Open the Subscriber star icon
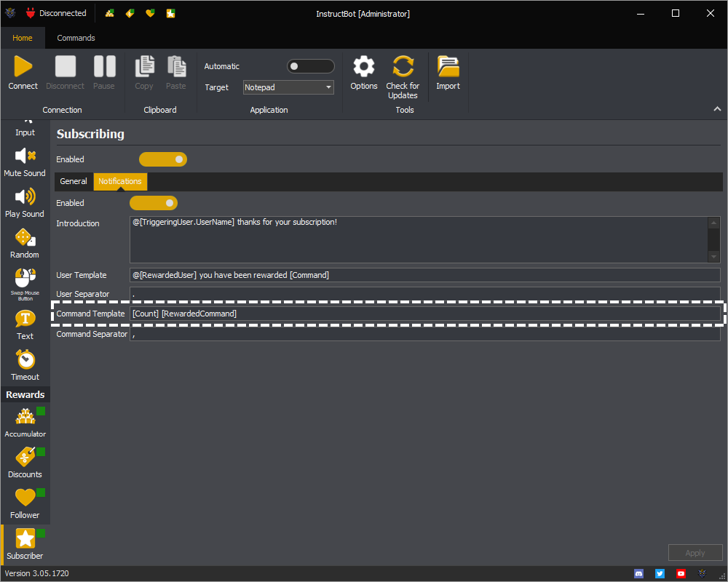Image resolution: width=728 pixels, height=582 pixels. [x=25, y=538]
